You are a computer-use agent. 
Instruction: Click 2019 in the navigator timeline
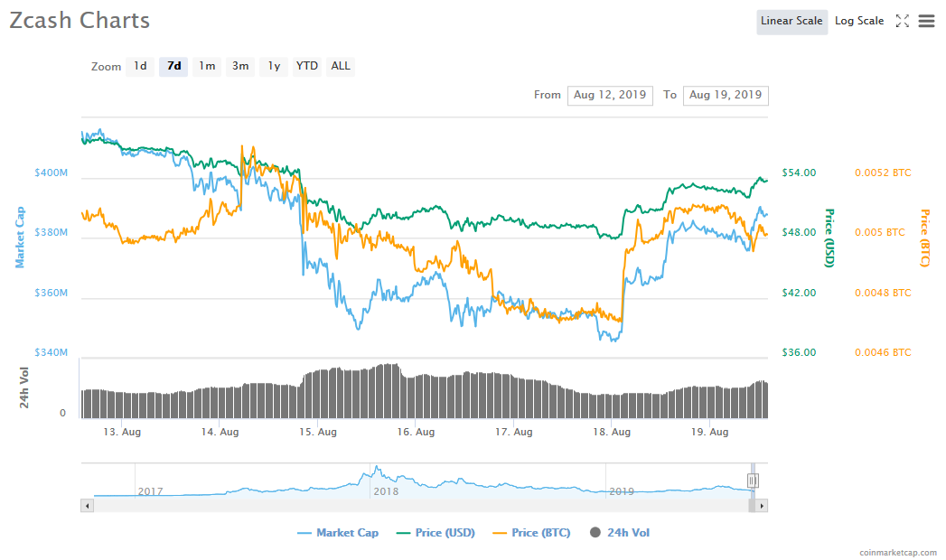[622, 491]
